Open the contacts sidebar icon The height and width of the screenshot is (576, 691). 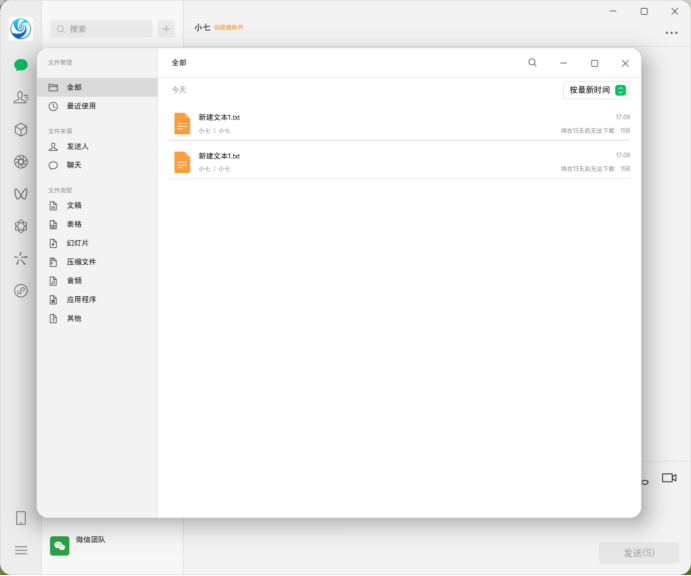click(x=21, y=97)
